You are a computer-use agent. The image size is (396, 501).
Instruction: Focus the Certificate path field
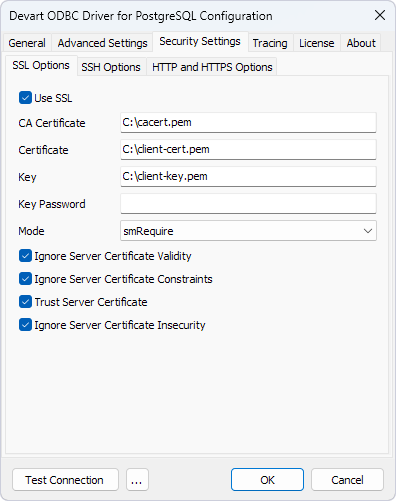coord(248,149)
